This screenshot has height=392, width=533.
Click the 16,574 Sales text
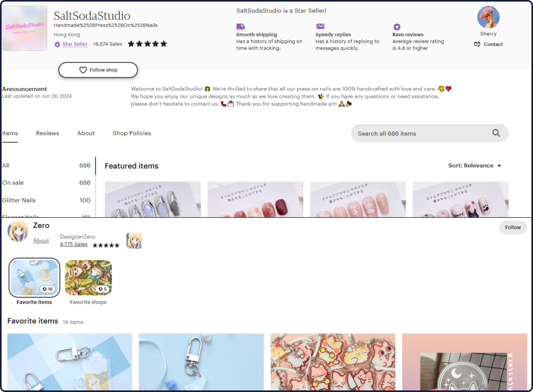(x=107, y=44)
